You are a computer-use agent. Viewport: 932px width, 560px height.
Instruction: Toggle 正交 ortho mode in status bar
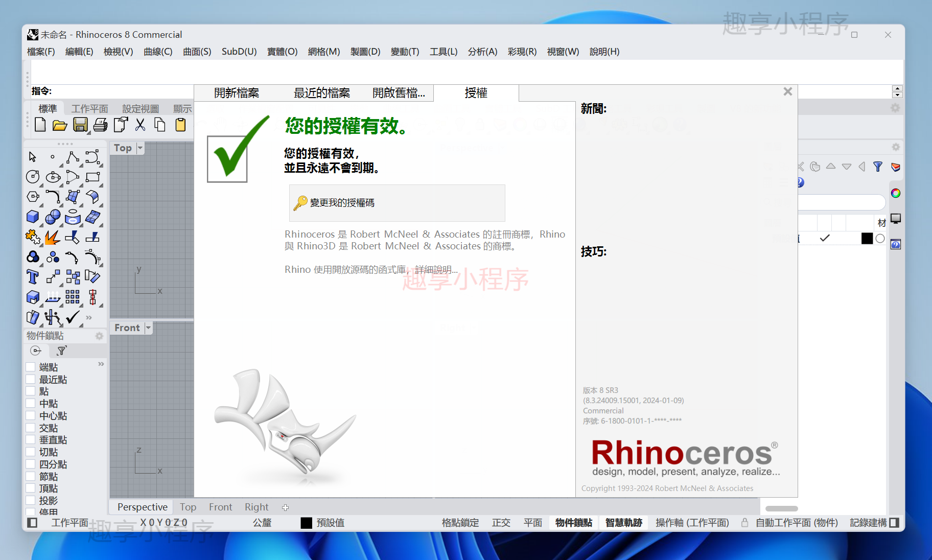tap(501, 523)
